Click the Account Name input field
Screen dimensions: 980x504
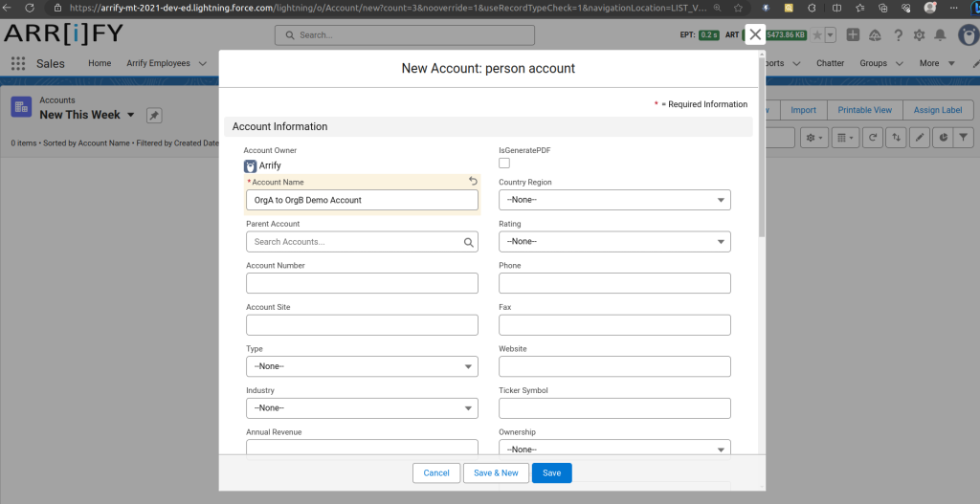click(362, 200)
